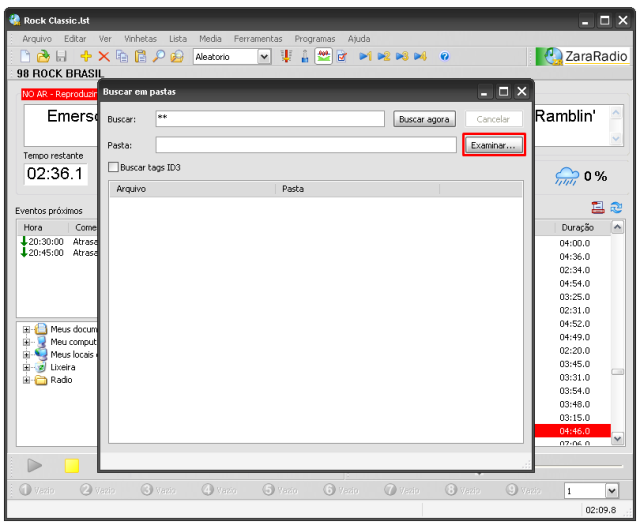Viewport: 640px width, 525px height.
Task: Click the blue microphone toolbar icon
Action: (x=304, y=56)
